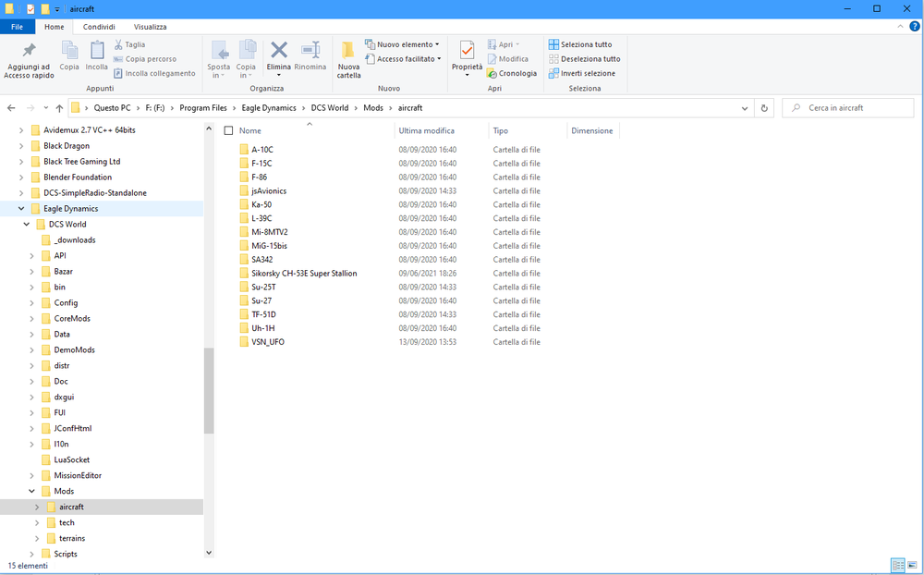Select the VSN_UFO folder
Image resolution: width=924 pixels, height=575 pixels.
click(268, 342)
